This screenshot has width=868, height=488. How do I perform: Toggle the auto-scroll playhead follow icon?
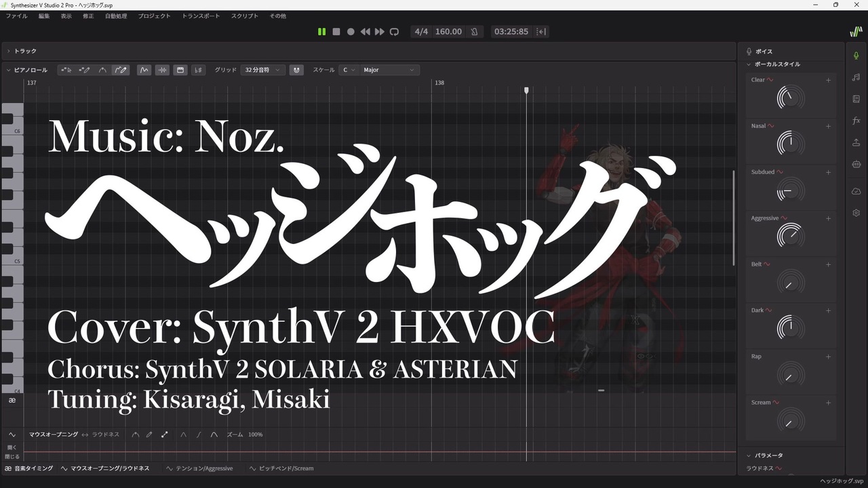(541, 32)
